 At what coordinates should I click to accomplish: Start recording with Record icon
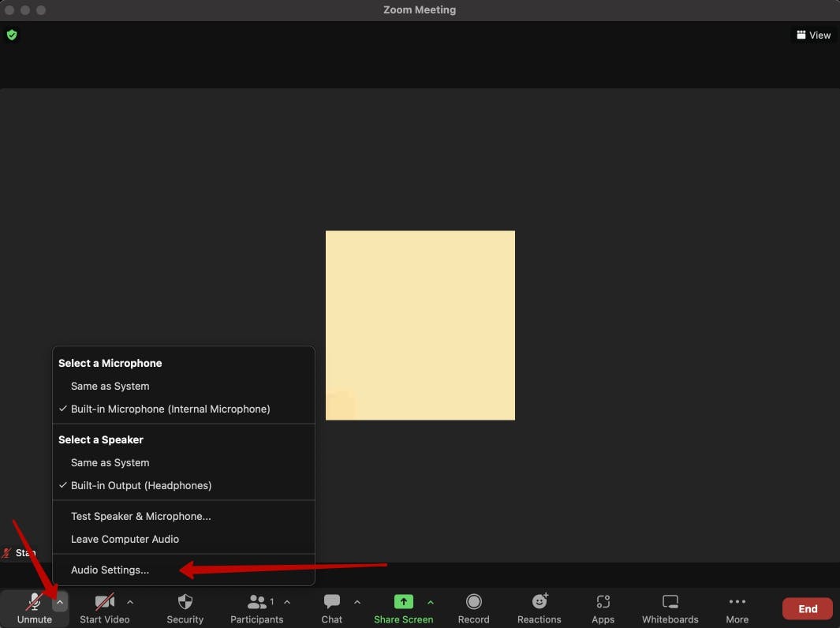(x=474, y=603)
